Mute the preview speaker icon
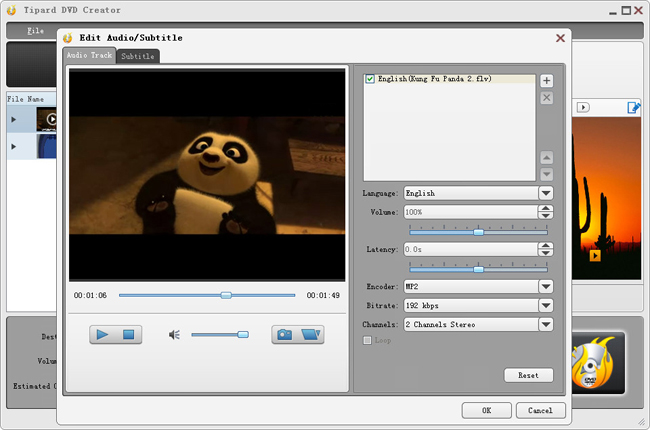 pos(174,335)
